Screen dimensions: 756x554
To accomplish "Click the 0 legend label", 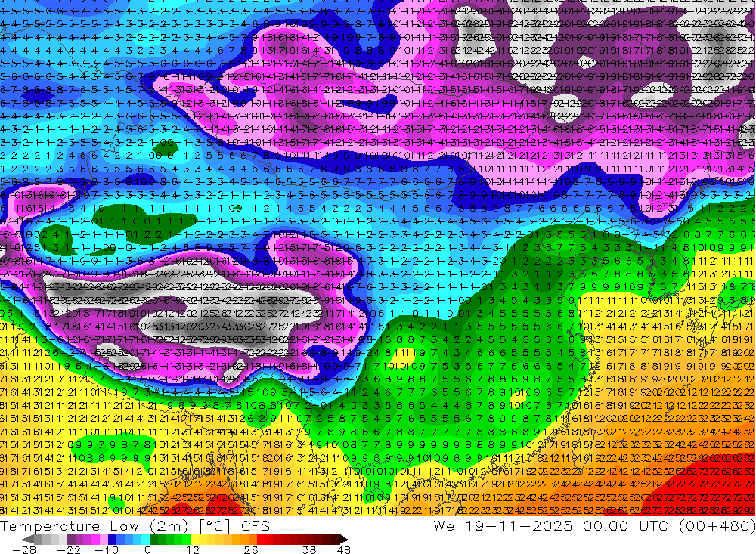I will pos(147,550).
